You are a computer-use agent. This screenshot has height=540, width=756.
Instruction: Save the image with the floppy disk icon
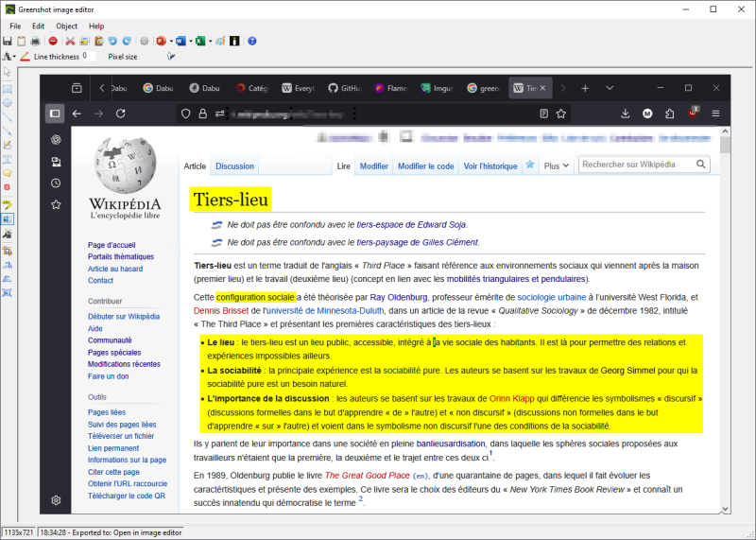[x=8, y=41]
